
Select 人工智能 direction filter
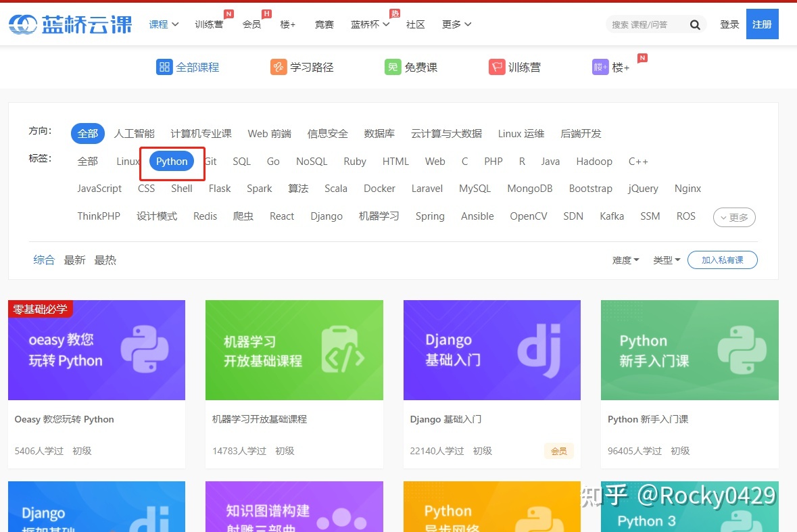(x=135, y=134)
